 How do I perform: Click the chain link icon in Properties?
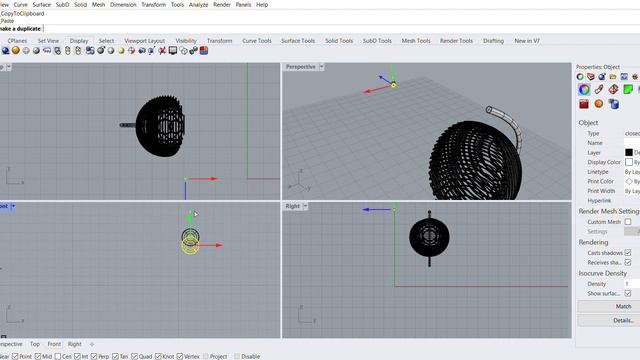click(x=599, y=89)
